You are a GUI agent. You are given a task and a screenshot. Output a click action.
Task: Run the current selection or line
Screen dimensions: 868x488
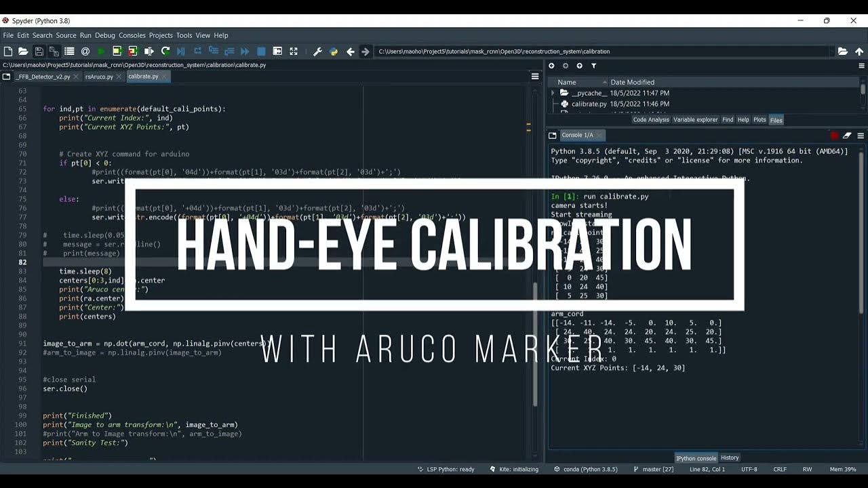pos(149,52)
